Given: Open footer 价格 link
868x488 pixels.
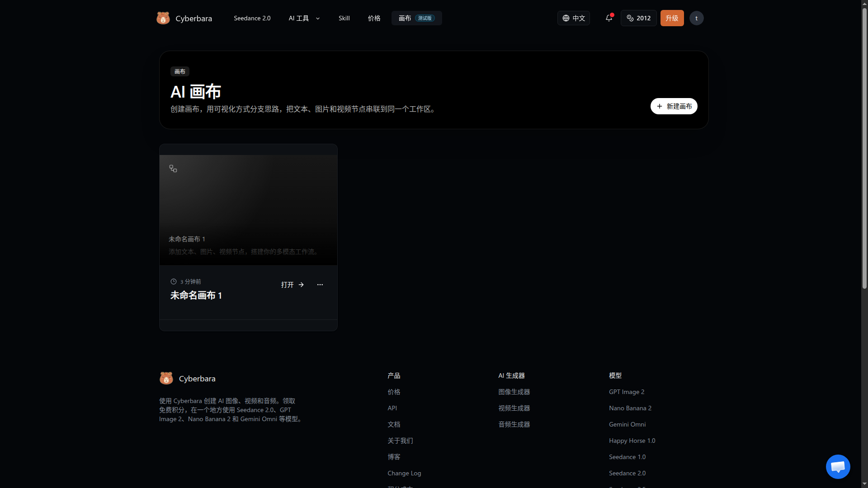Looking at the screenshot, I should 394,392.
